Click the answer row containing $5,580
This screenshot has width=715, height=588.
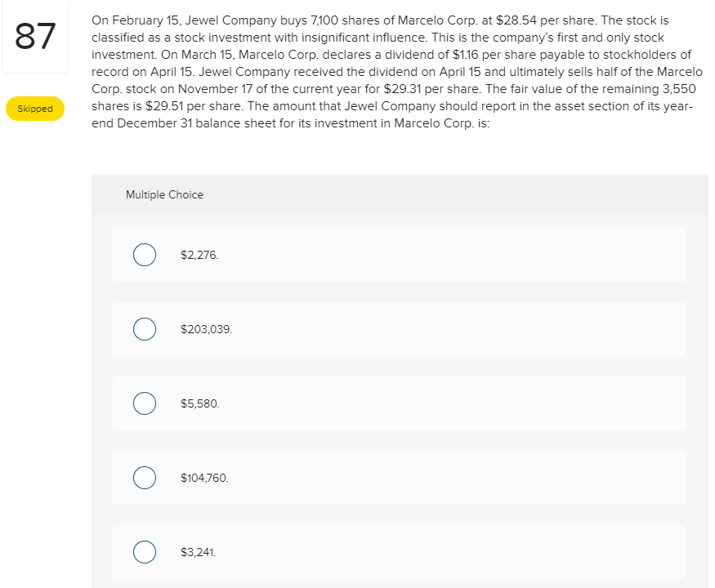point(399,403)
